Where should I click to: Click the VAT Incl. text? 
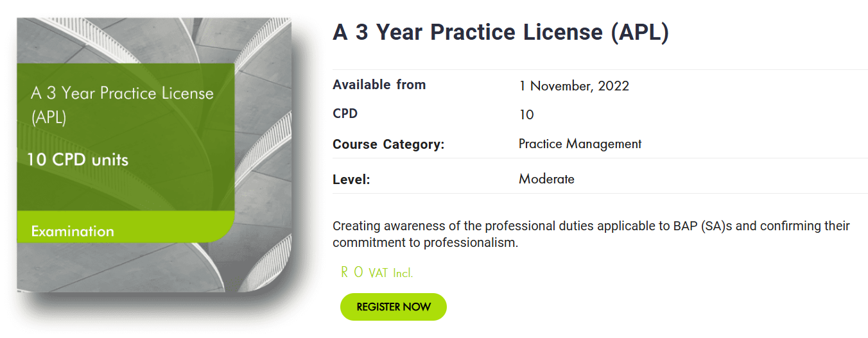click(391, 273)
